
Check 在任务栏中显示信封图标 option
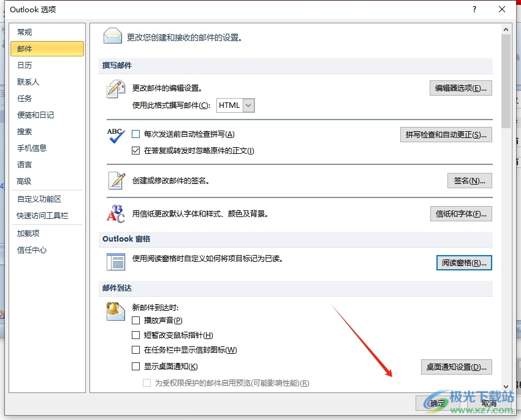point(135,349)
